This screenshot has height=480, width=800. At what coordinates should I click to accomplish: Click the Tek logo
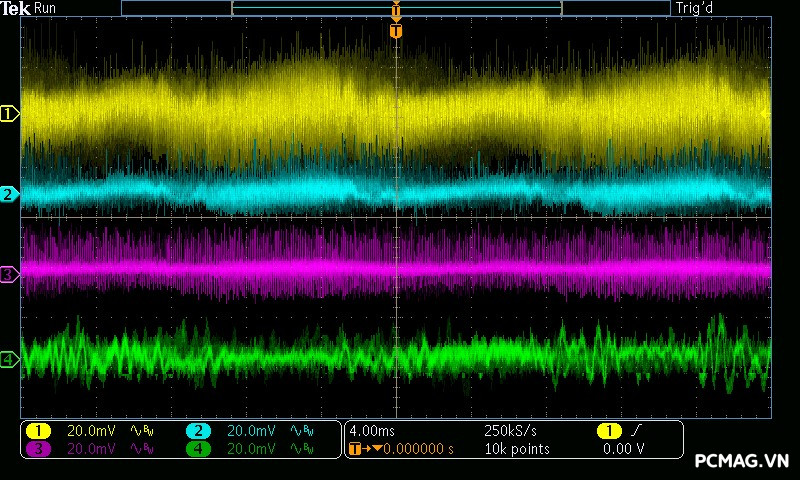[16, 8]
